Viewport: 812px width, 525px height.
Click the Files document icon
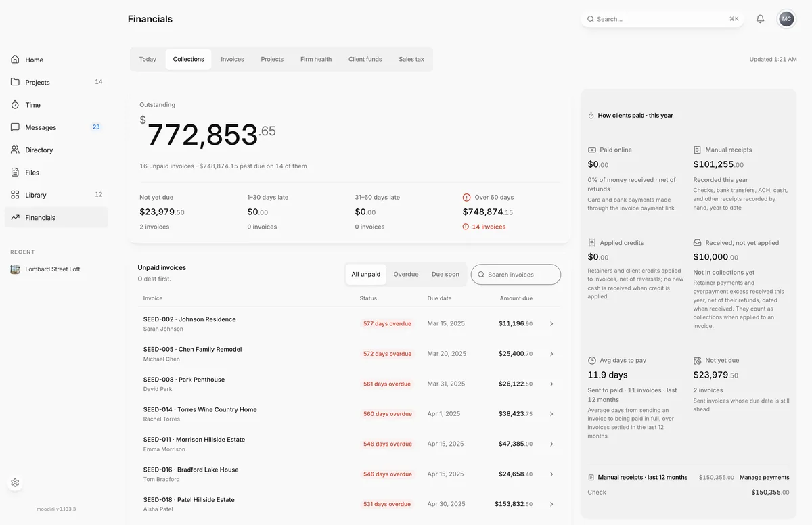pos(15,173)
